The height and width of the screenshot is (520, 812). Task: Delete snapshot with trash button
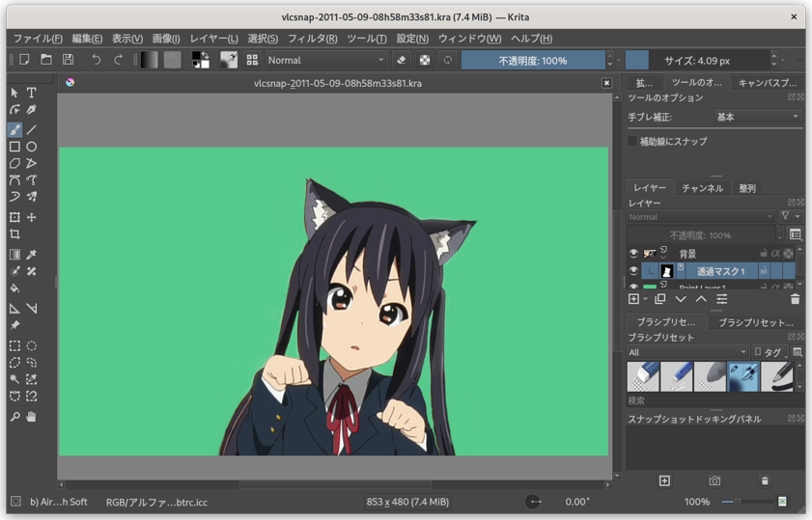coord(765,481)
